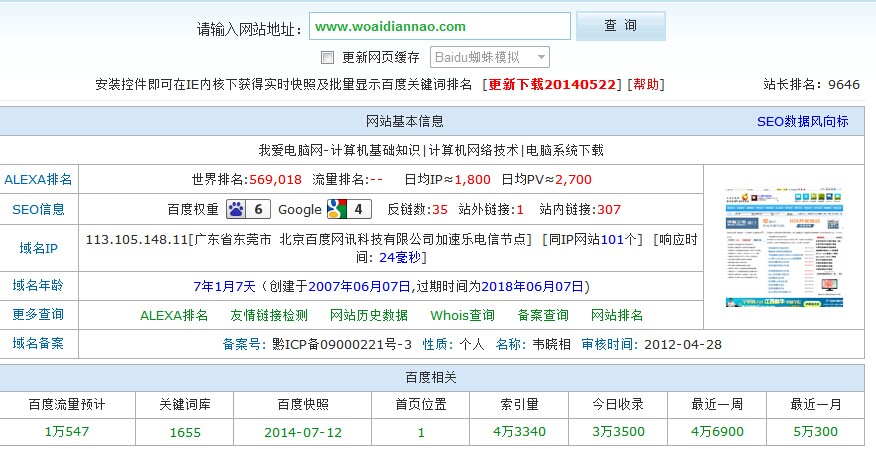Viewport: 876px width, 449px height.
Task: Click the expiry date 2018年06月07日
Action: (532, 287)
